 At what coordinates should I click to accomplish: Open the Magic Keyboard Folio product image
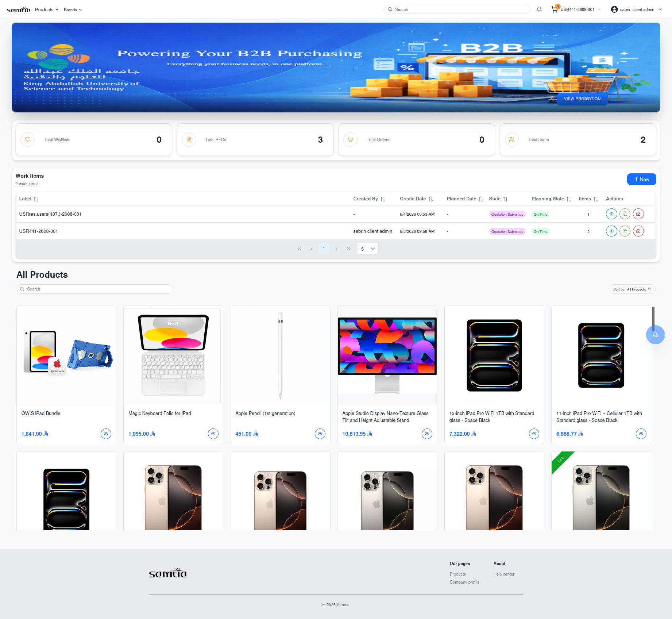point(173,355)
